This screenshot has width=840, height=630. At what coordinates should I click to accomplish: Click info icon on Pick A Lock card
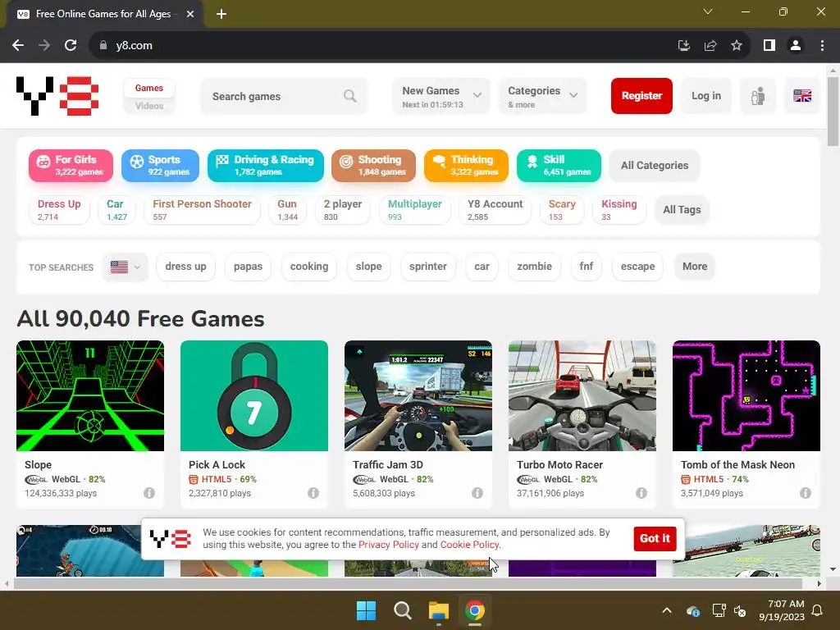click(313, 493)
